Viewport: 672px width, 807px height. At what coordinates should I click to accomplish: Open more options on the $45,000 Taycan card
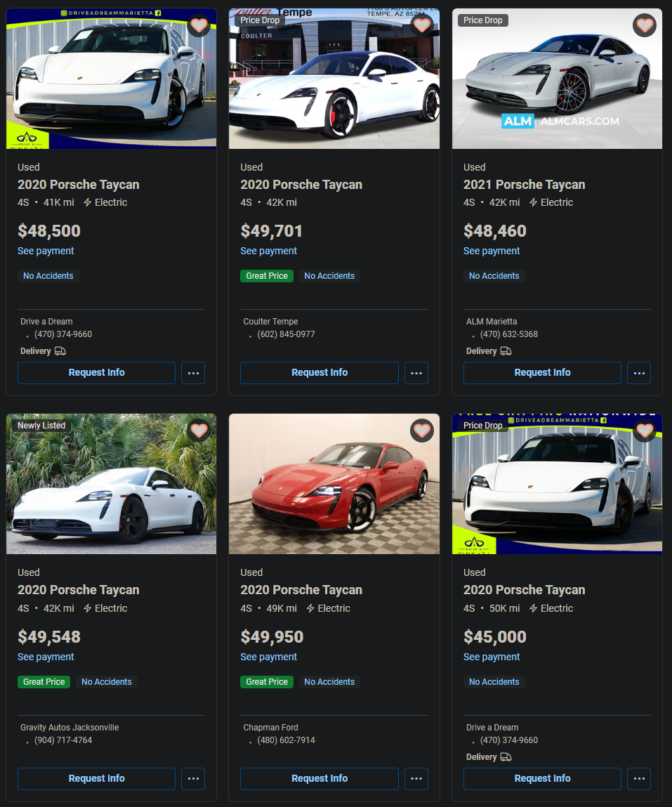pos(639,779)
